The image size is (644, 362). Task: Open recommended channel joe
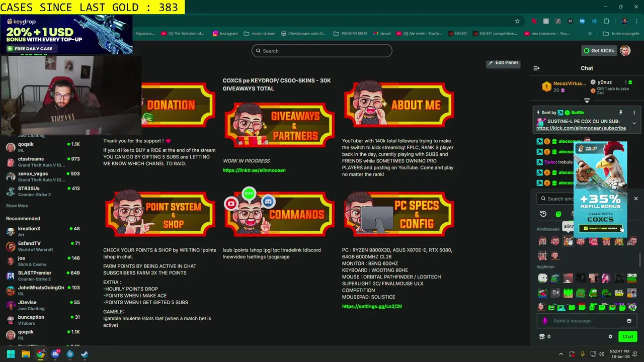tap(43, 261)
